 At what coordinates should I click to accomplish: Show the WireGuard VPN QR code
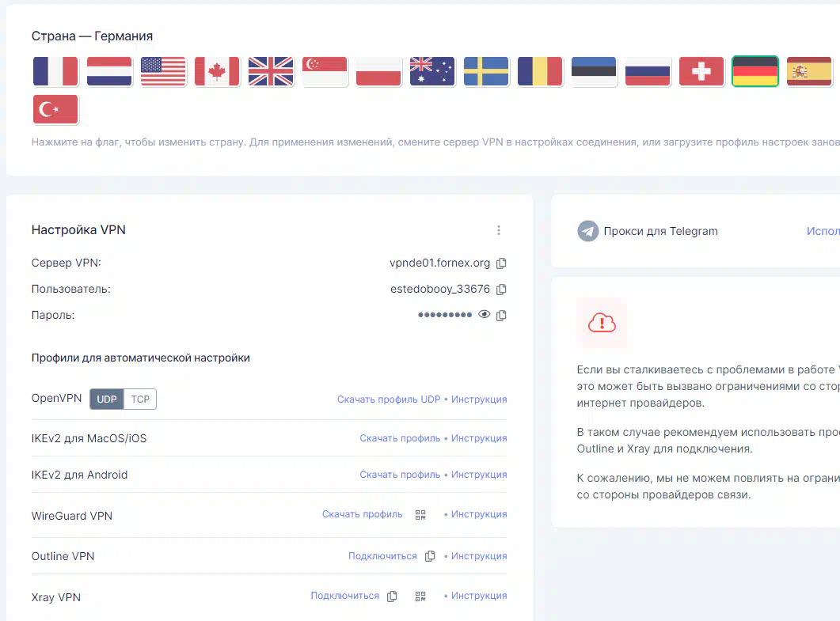point(420,515)
